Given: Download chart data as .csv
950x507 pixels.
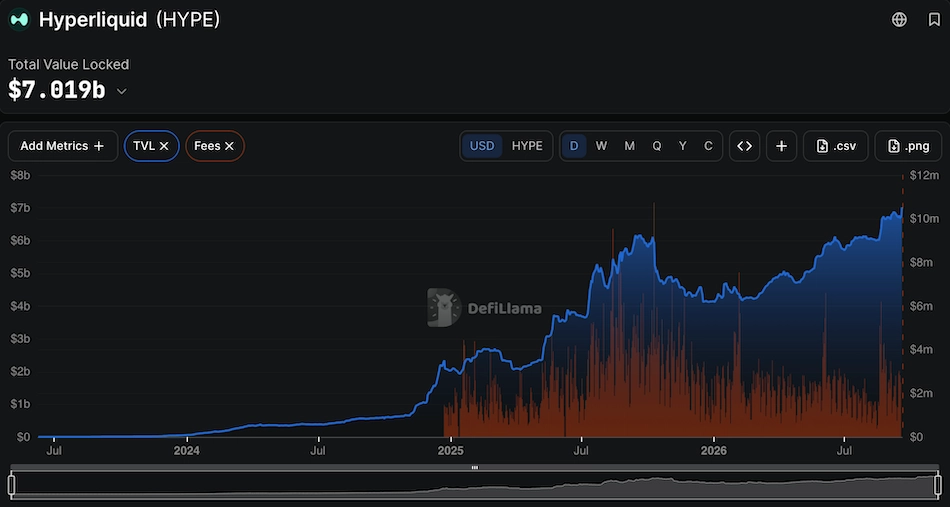Looking at the screenshot, I should pyautogui.click(x=835, y=146).
